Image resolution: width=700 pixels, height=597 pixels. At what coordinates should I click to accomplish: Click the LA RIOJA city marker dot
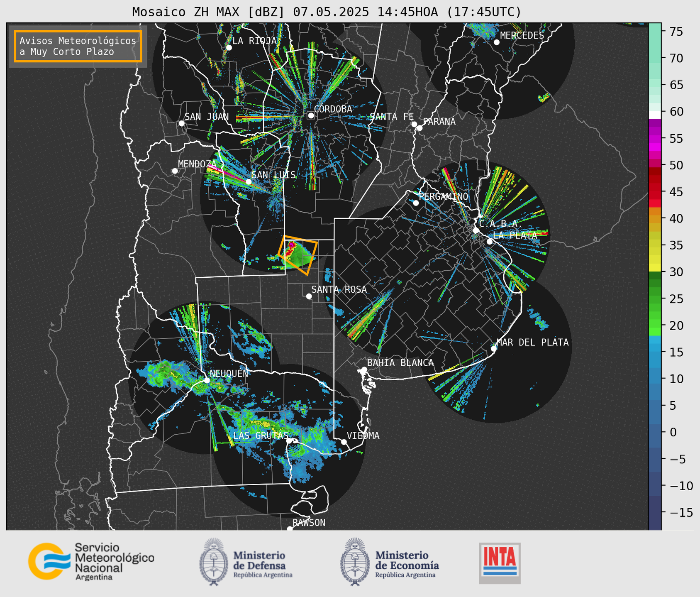coord(229,48)
